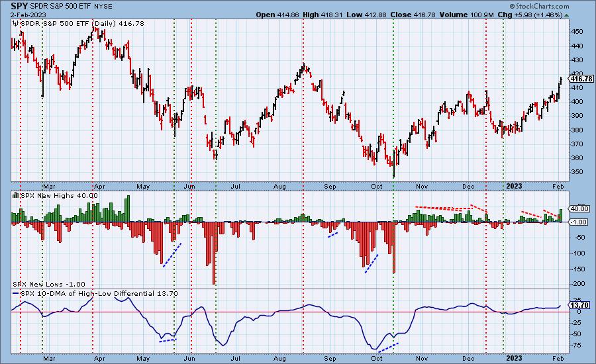This screenshot has width=596, height=364.
Task: Click the -100 axis label of the highs-lows panel
Action: point(577,253)
